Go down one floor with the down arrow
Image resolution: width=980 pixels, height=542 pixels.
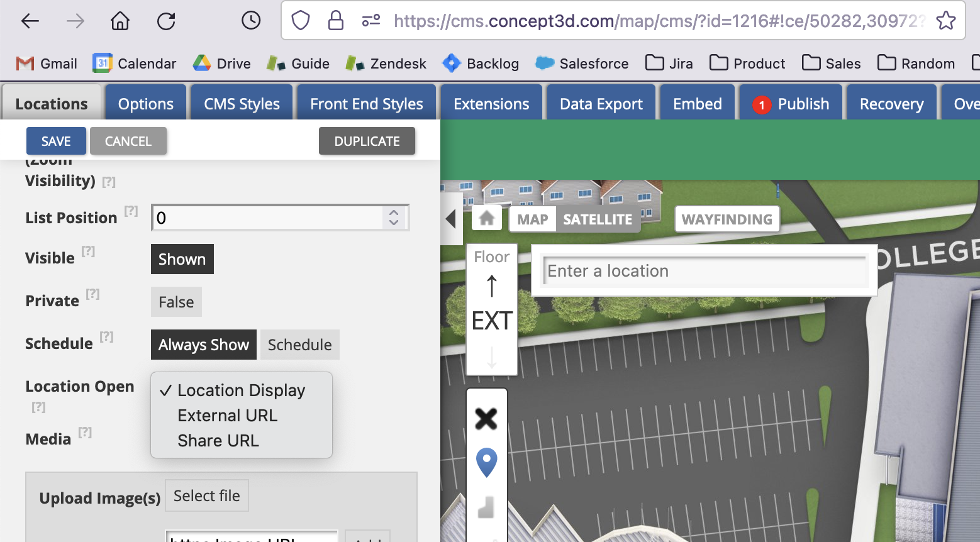(492, 357)
